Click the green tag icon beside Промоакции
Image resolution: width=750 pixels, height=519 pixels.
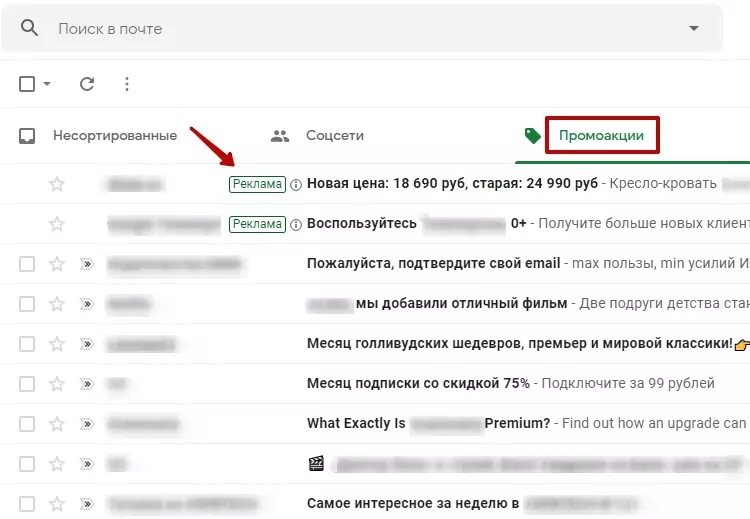(532, 136)
